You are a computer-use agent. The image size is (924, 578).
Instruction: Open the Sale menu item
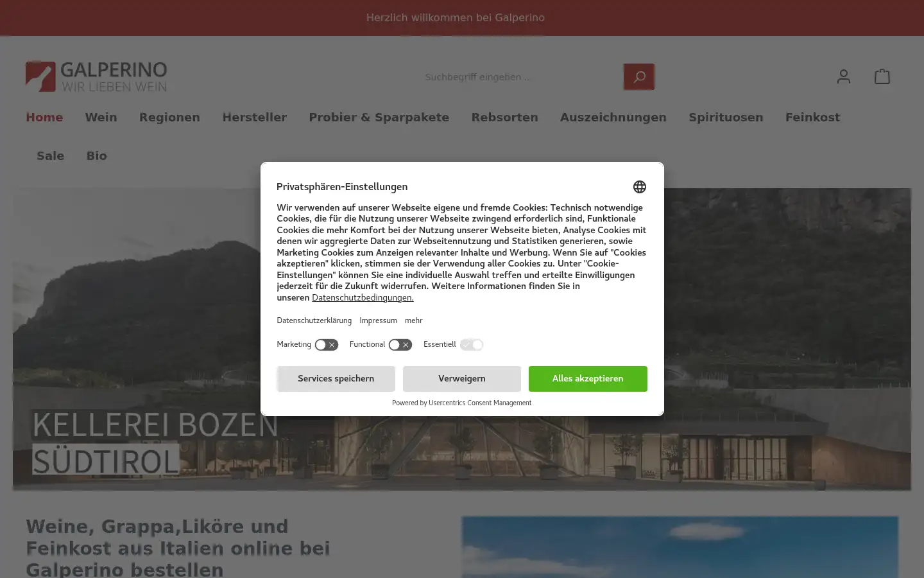point(50,156)
